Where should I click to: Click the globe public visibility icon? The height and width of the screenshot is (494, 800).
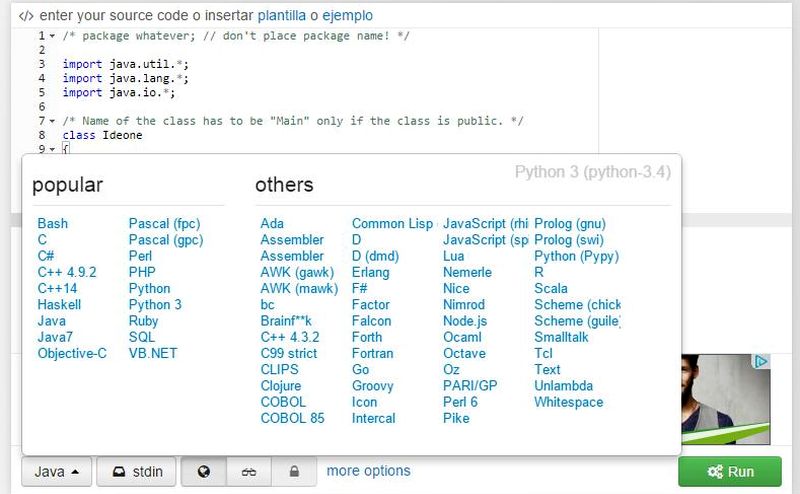204,471
